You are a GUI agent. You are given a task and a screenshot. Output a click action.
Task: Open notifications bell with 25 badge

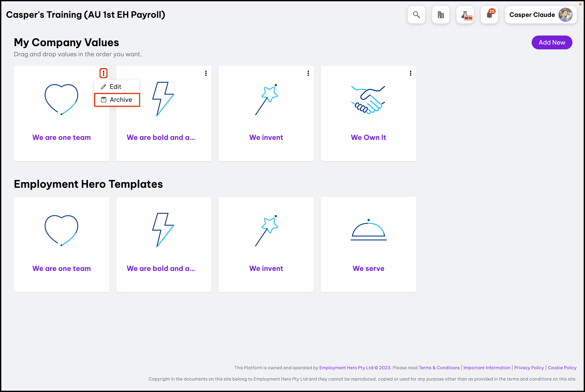point(489,15)
